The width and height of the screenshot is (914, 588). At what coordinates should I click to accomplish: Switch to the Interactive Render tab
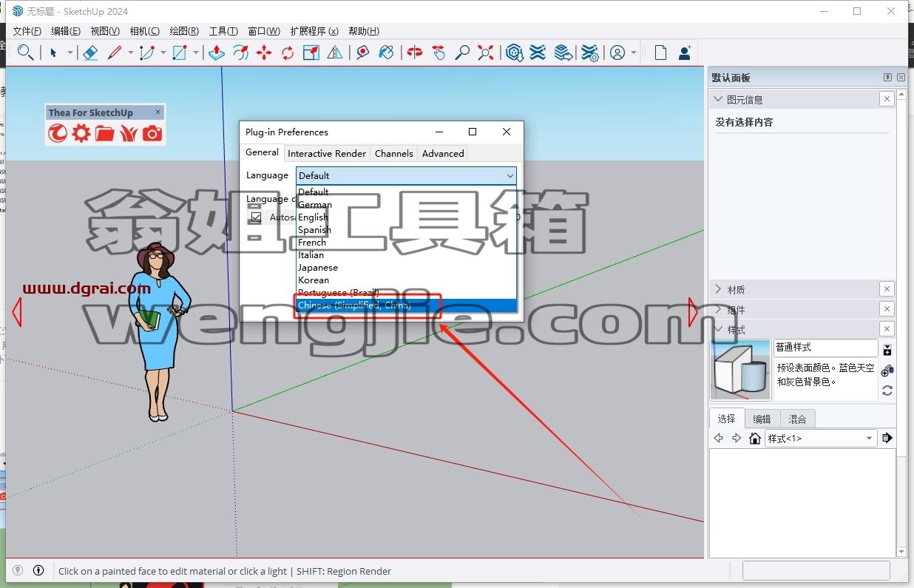click(x=327, y=153)
